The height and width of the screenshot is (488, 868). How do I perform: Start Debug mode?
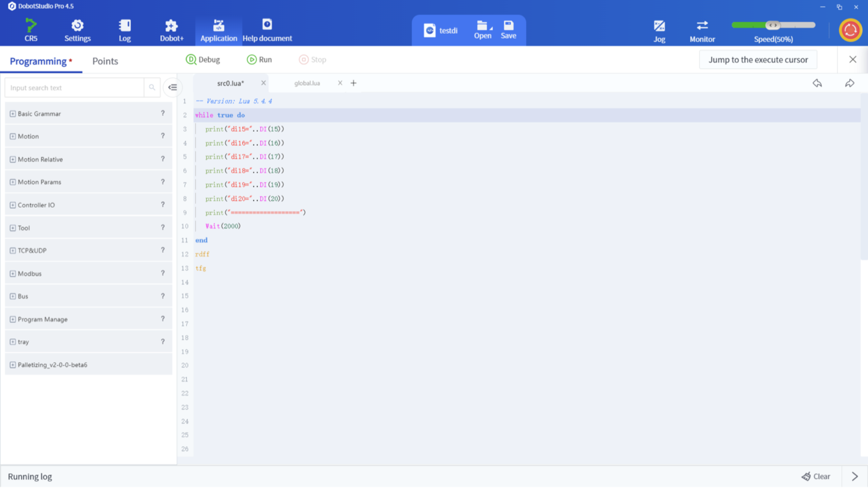pyautogui.click(x=203, y=59)
